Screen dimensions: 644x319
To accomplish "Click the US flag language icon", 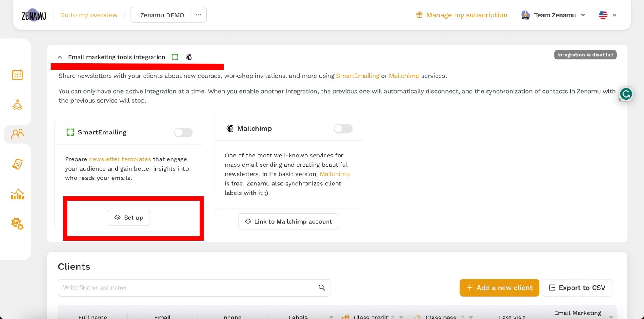I will [x=603, y=15].
